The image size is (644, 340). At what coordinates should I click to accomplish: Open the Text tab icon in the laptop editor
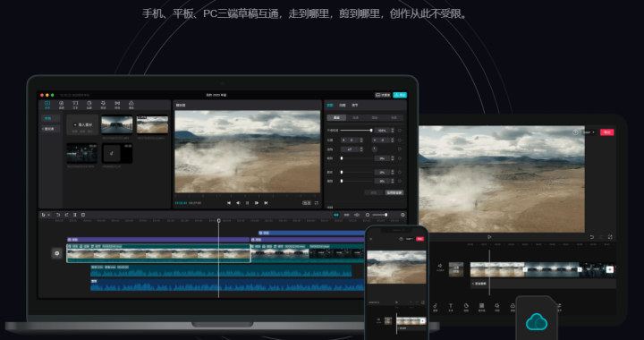click(75, 105)
